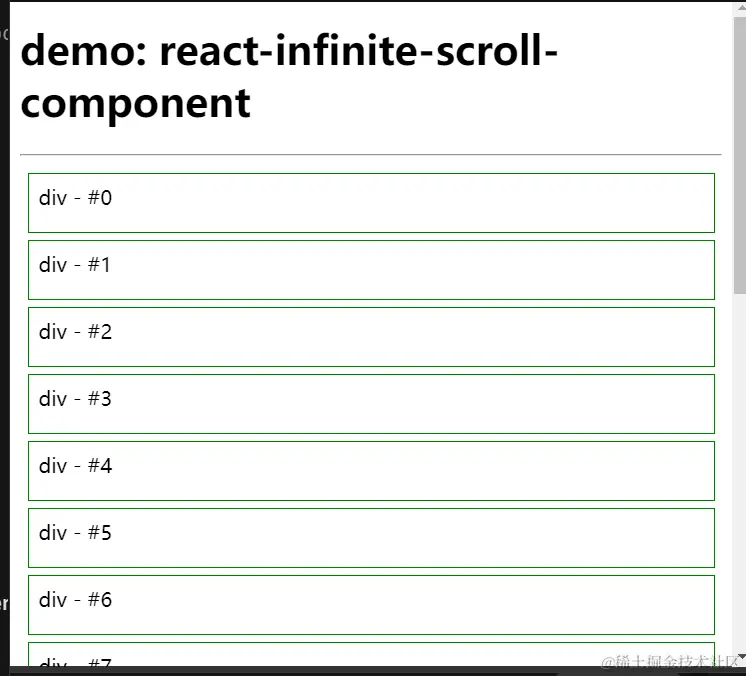Choose the 'div - #6' list item
746x676 pixels.
(371, 605)
